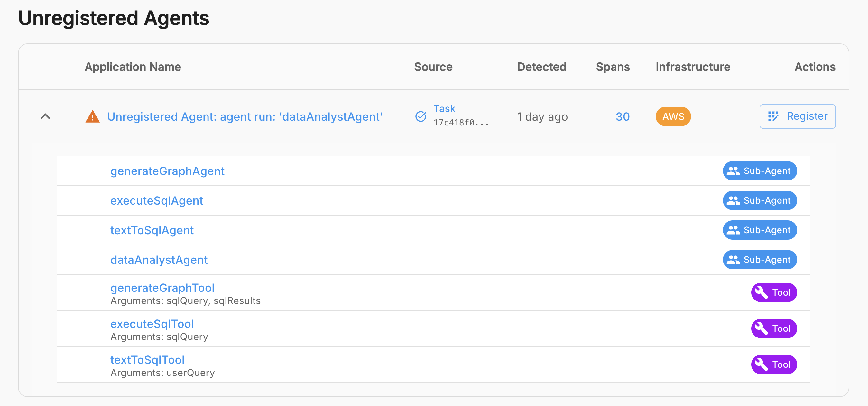Image resolution: width=868 pixels, height=406 pixels.
Task: Click Sub-Agent badge for executeSqlAgent
Action: (x=760, y=201)
